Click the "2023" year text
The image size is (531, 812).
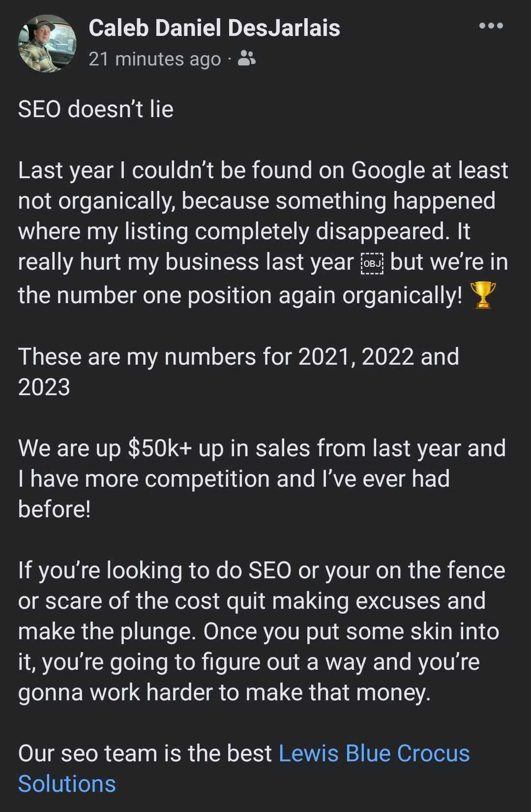tap(44, 387)
